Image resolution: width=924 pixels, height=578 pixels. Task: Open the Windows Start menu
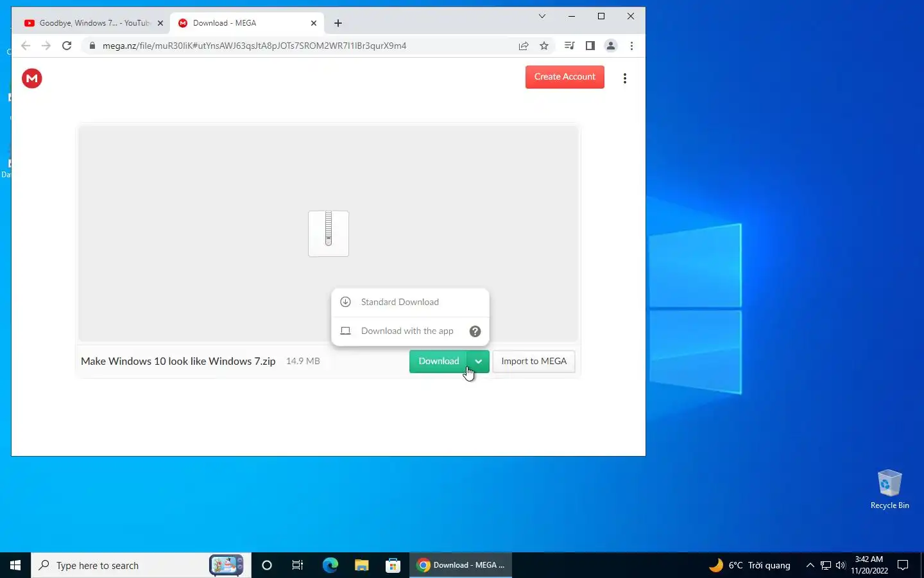15,565
